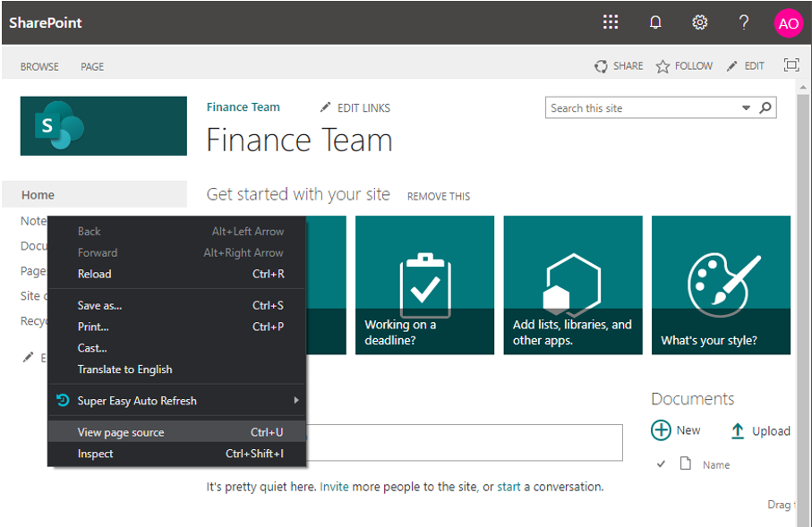Open Add lists, libraries, and other apps tile
The height and width of the screenshot is (527, 812).
tap(573, 285)
